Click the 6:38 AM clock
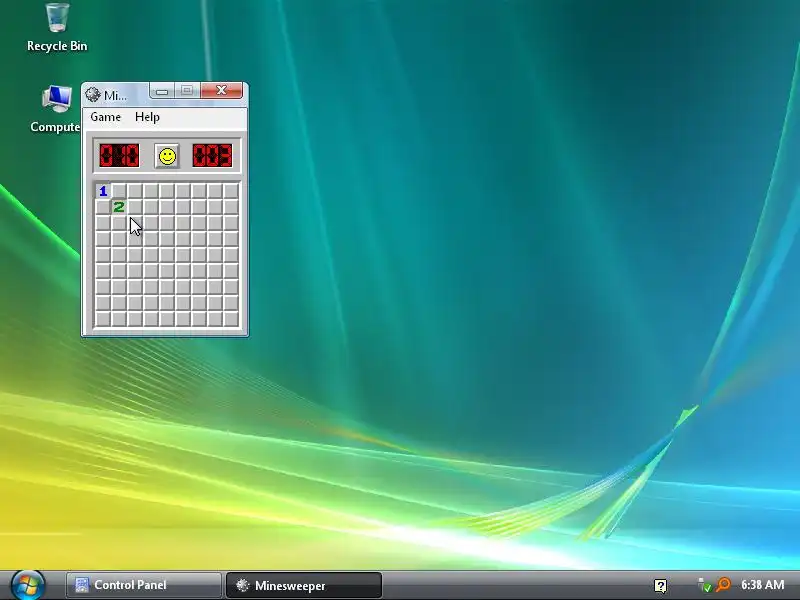 click(x=763, y=585)
